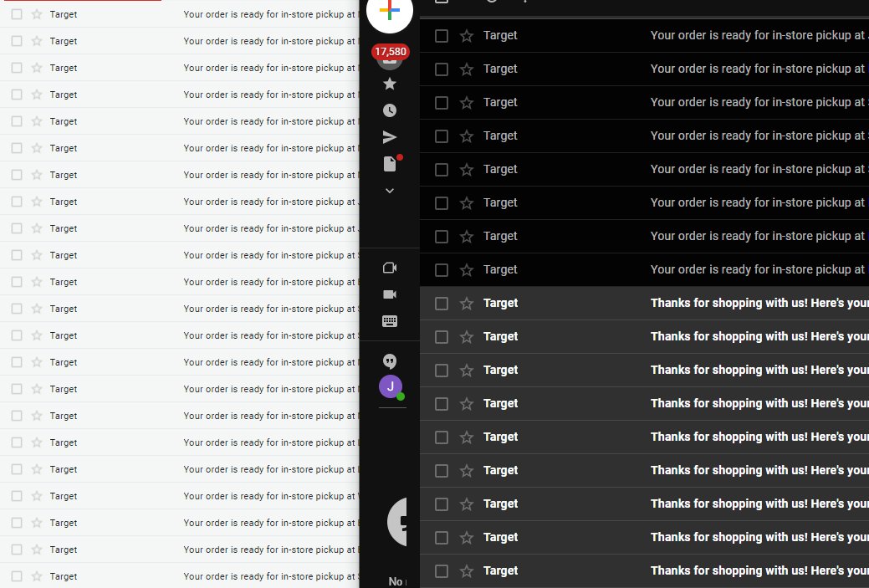
Task: Star the first bold unread Target email
Action: (x=467, y=303)
